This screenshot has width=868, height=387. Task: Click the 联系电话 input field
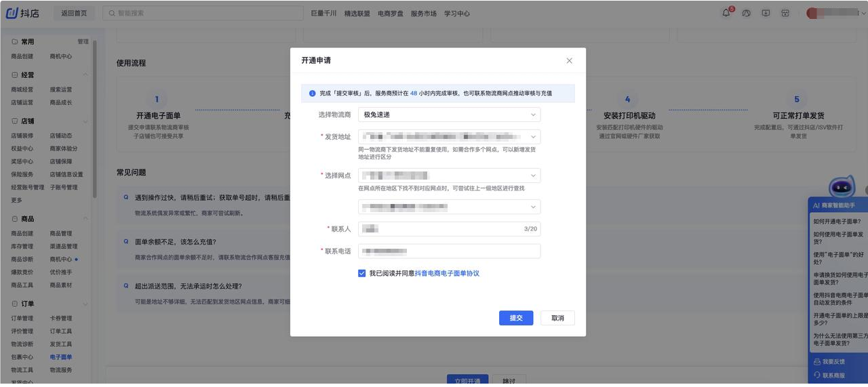(449, 251)
